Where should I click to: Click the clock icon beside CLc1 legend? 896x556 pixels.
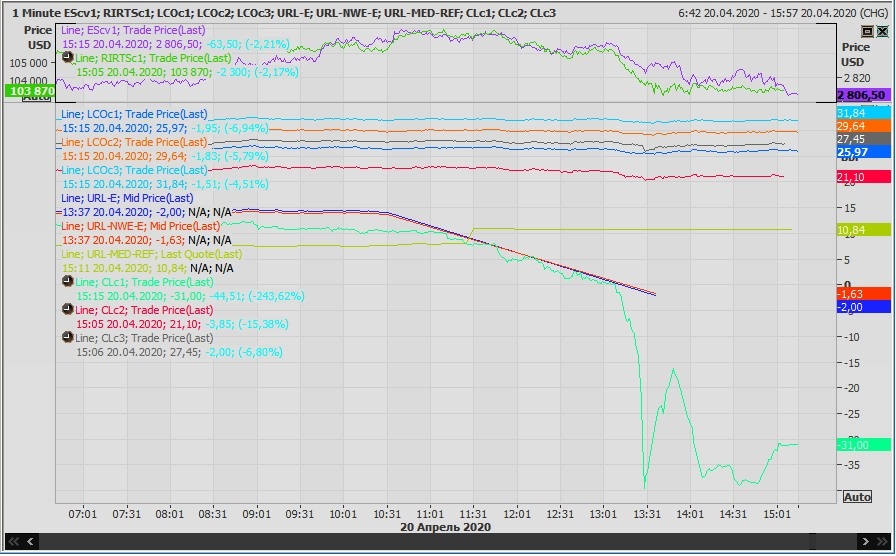(67, 281)
